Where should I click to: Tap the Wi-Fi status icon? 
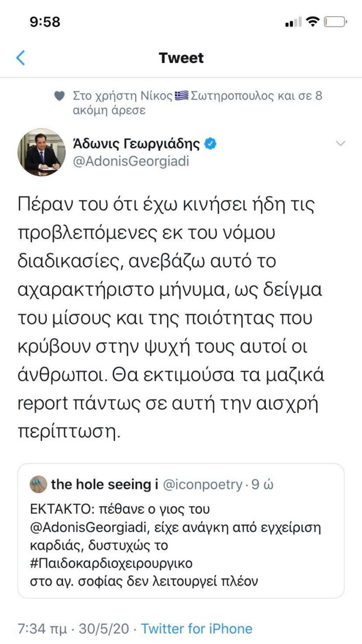click(x=313, y=22)
